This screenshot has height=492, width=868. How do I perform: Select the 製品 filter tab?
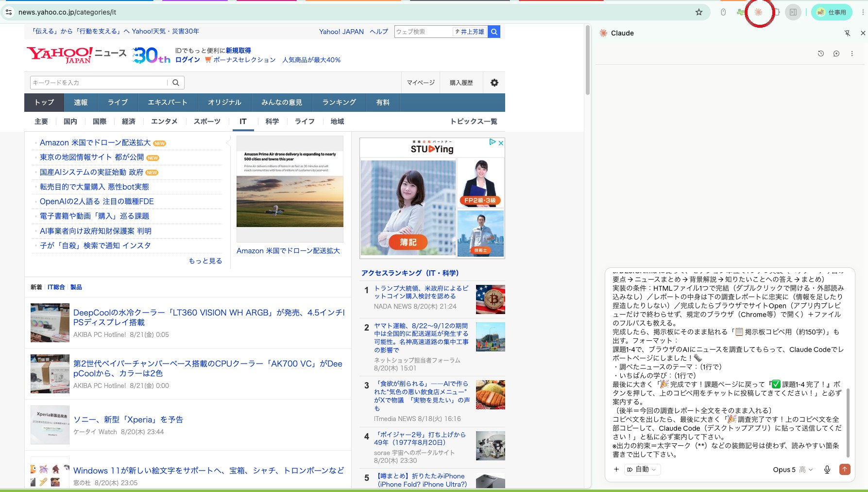[x=76, y=287]
